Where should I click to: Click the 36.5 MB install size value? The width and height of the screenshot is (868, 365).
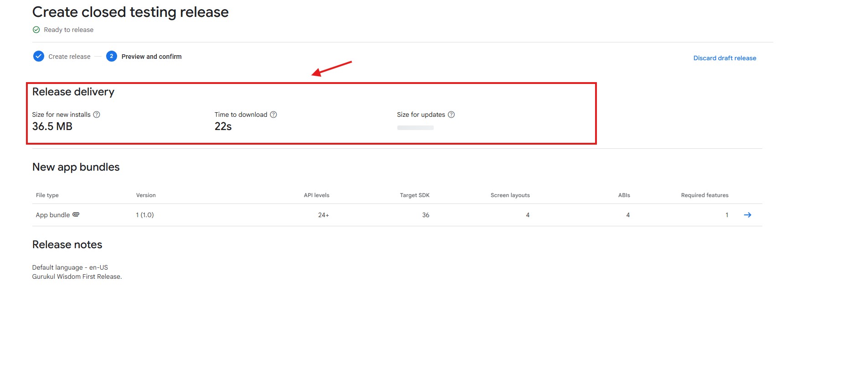52,126
